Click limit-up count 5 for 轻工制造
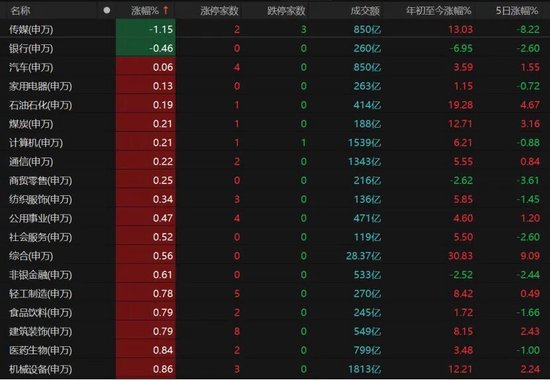 click(x=237, y=294)
